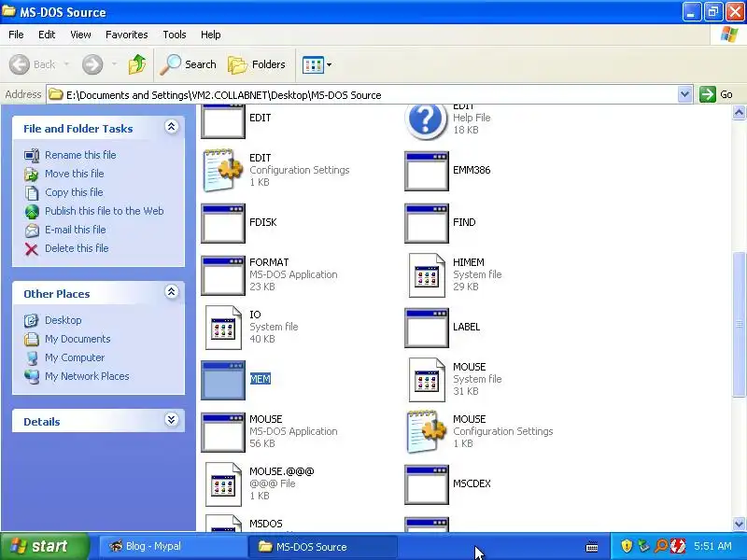Click the MSDOS file name
The height and width of the screenshot is (560, 747).
pos(266,524)
